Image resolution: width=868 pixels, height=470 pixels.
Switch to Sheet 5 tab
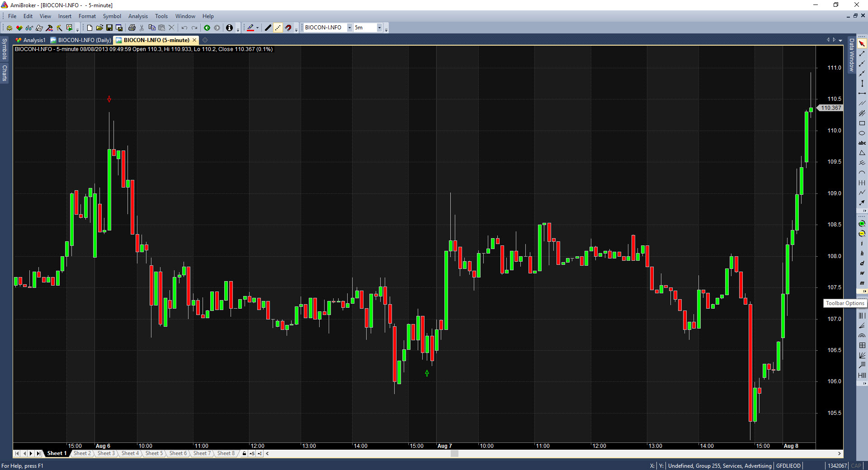[154, 453]
